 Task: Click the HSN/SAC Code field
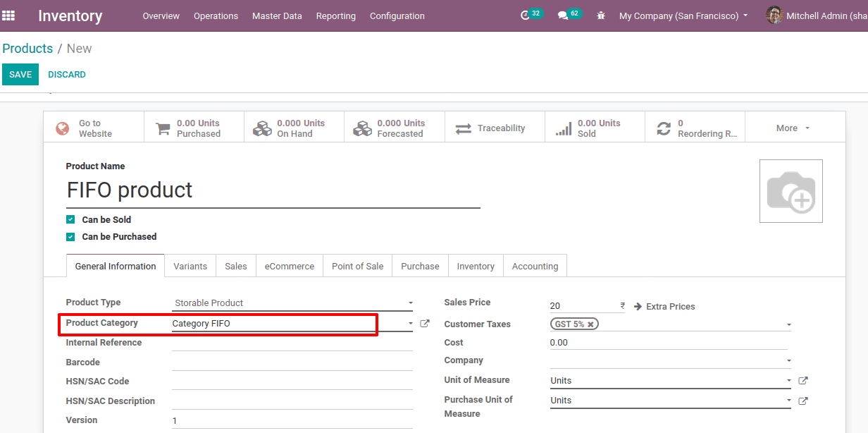(x=292, y=382)
